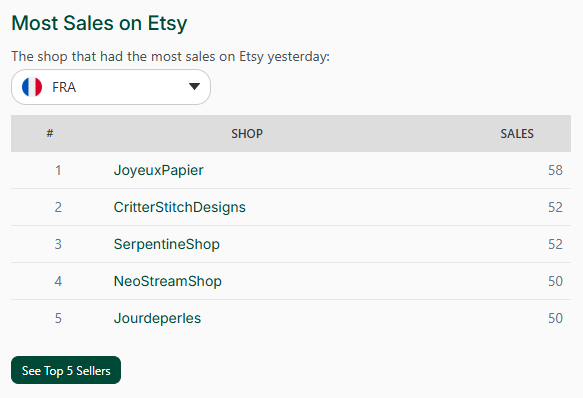Visit the SerpentineShop shop link
The height and width of the screenshot is (398, 583).
(167, 244)
